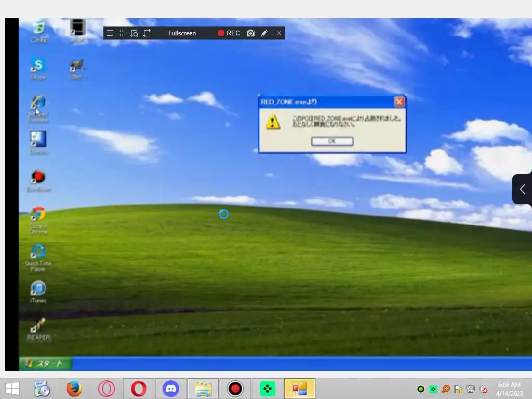The width and height of the screenshot is (532, 399).
Task: Open QuickTime Player desktop shortcut
Action: pyautogui.click(x=38, y=258)
